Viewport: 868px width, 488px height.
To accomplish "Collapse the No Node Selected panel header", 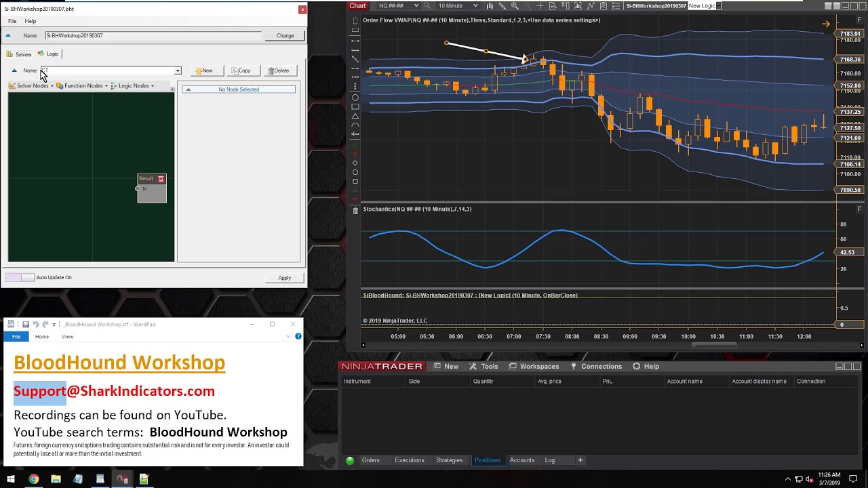I will pos(189,89).
